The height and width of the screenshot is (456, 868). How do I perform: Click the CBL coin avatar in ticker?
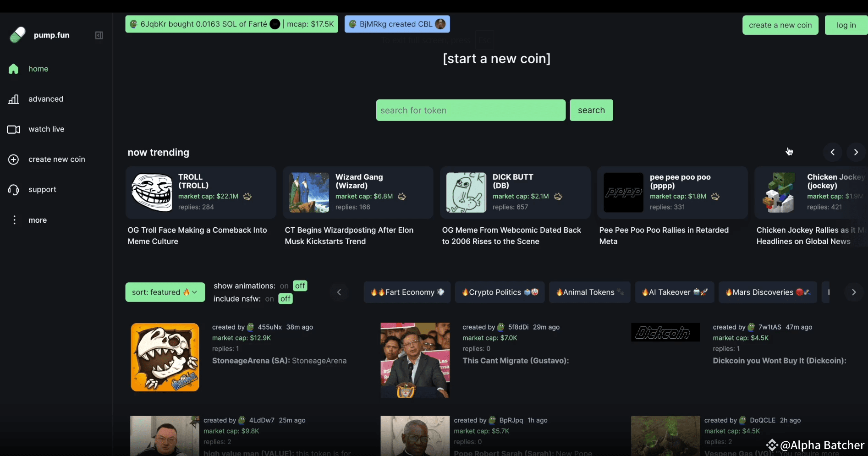point(440,24)
